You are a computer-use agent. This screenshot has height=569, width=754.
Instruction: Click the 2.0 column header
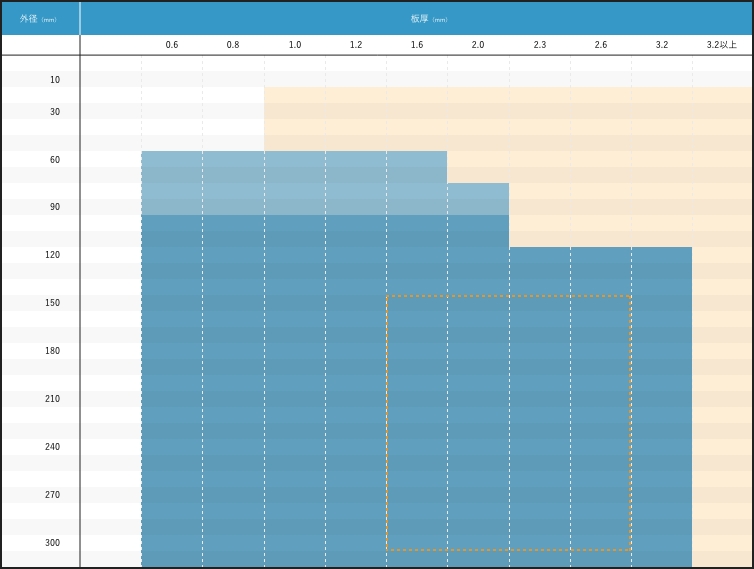(x=478, y=45)
